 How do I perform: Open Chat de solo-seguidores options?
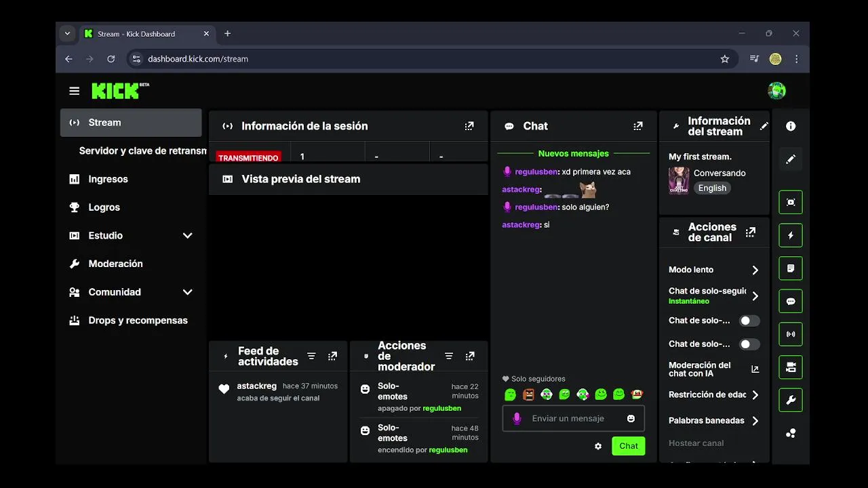point(714,296)
